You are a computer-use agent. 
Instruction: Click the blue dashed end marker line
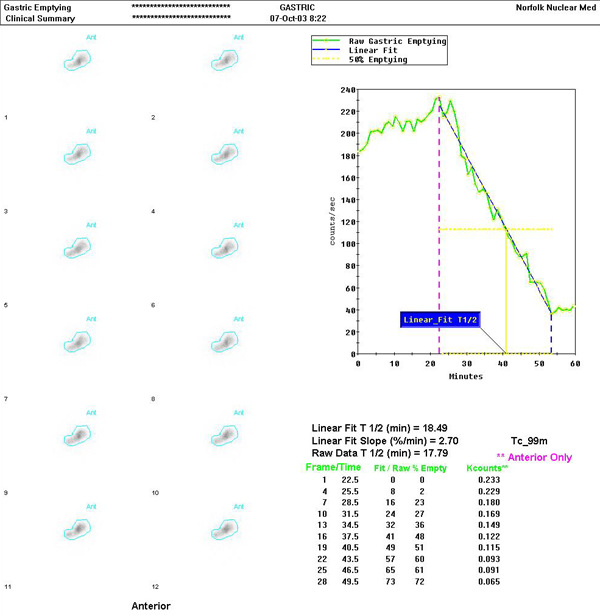551,333
